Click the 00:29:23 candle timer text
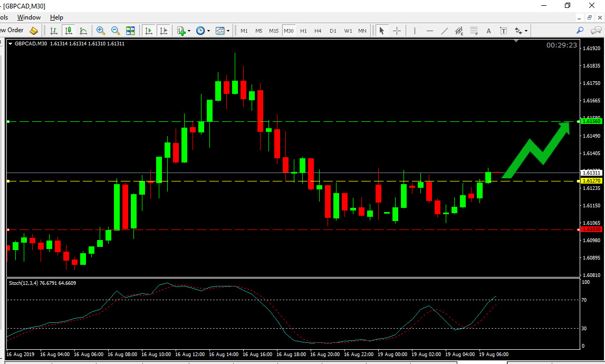The image size is (605, 364). 561,45
